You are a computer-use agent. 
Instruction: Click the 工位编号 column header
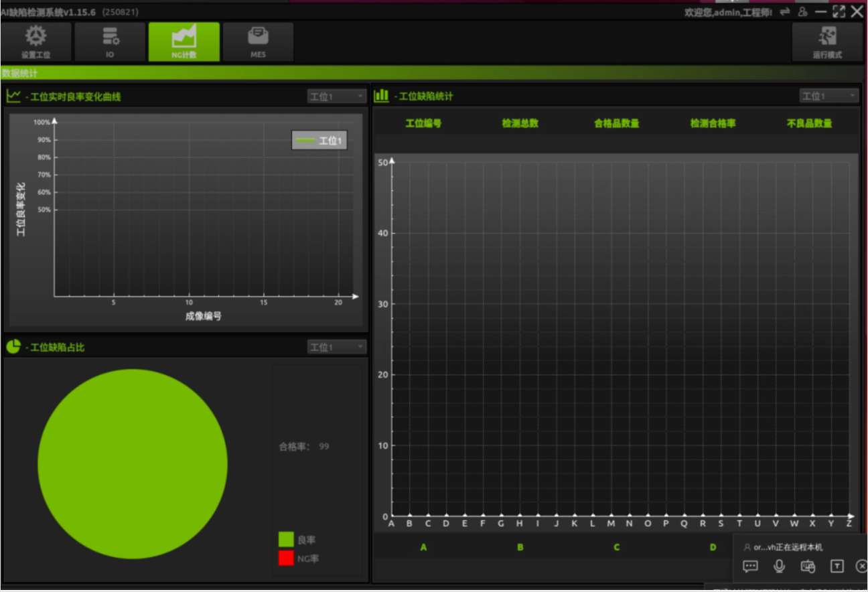(423, 123)
